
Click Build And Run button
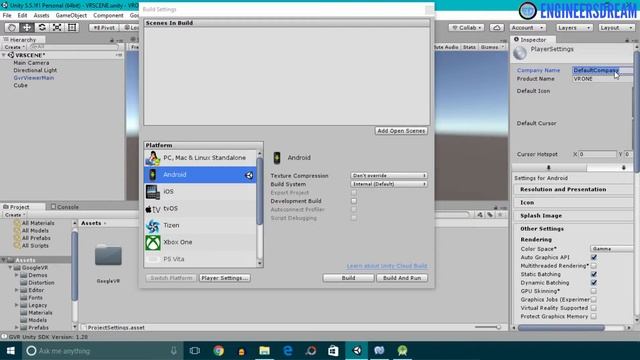click(402, 278)
